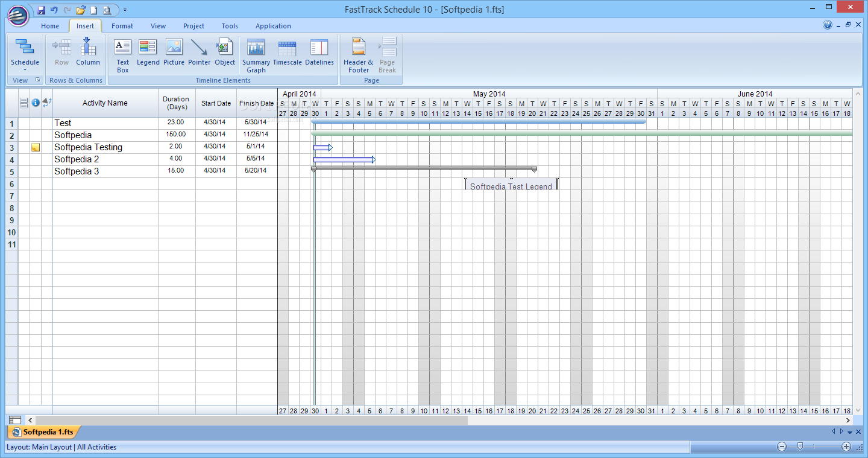This screenshot has height=458, width=868.
Task: Launch the View group dialog launcher
Action: 37,80
